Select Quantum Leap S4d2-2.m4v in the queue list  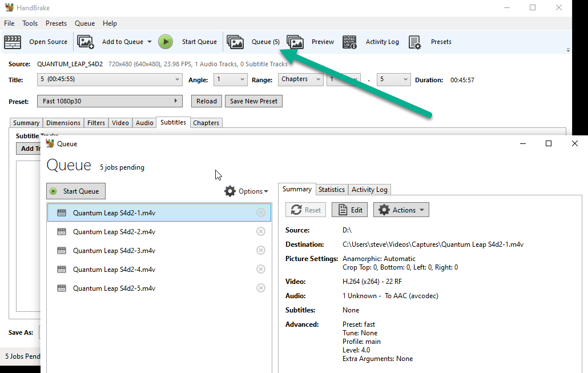point(159,231)
